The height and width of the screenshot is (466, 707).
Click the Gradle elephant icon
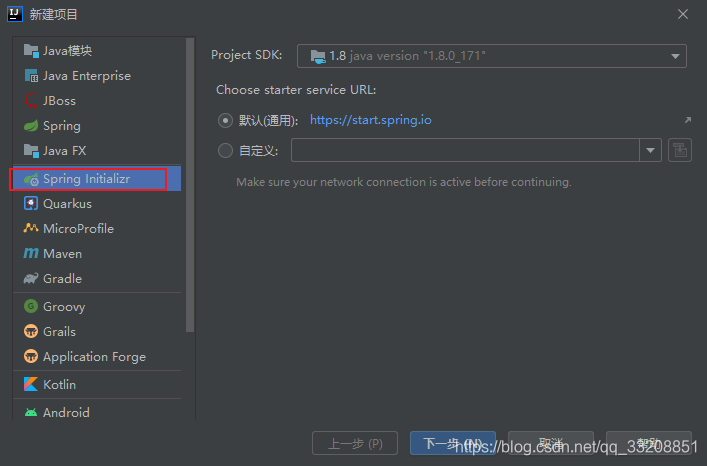[x=31, y=279]
